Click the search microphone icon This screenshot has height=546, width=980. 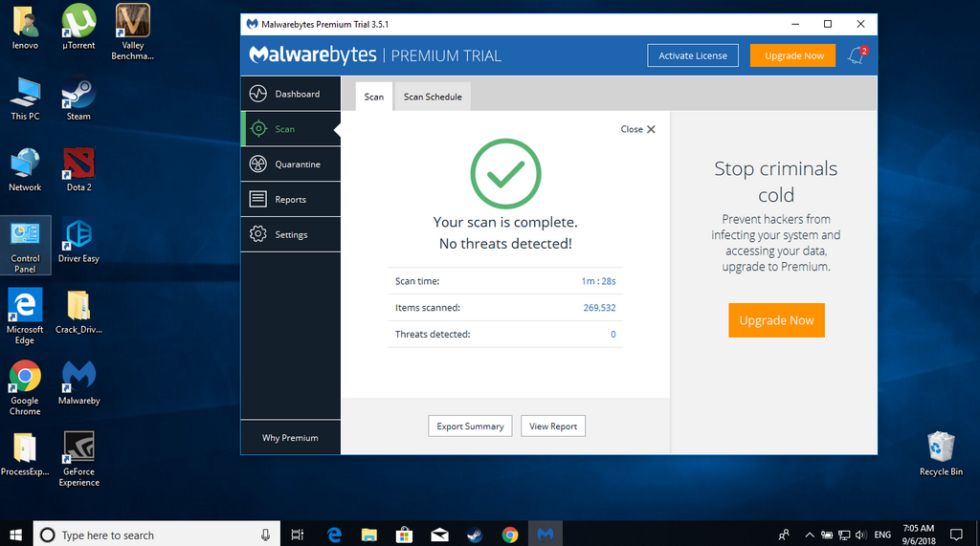coord(266,535)
